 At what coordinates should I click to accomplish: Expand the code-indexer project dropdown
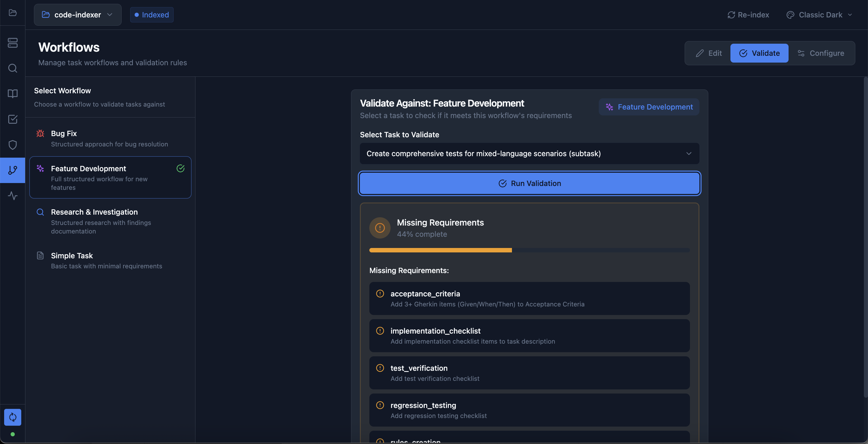[x=77, y=15]
